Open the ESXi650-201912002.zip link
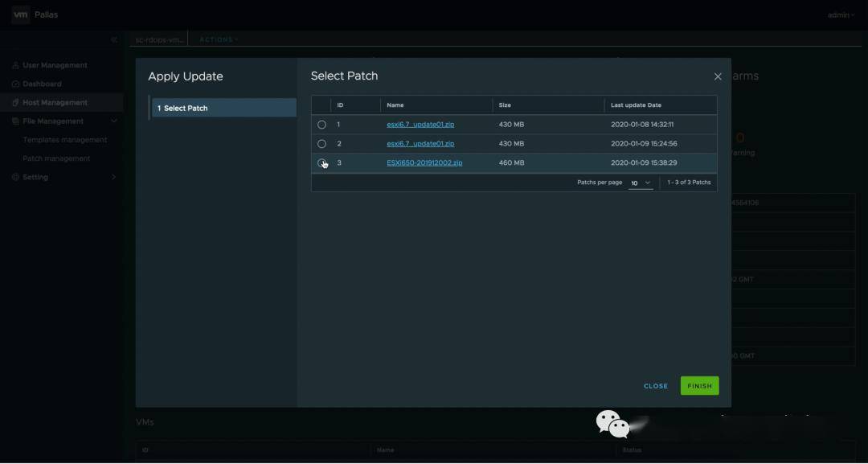The height and width of the screenshot is (464, 868). pyautogui.click(x=424, y=162)
